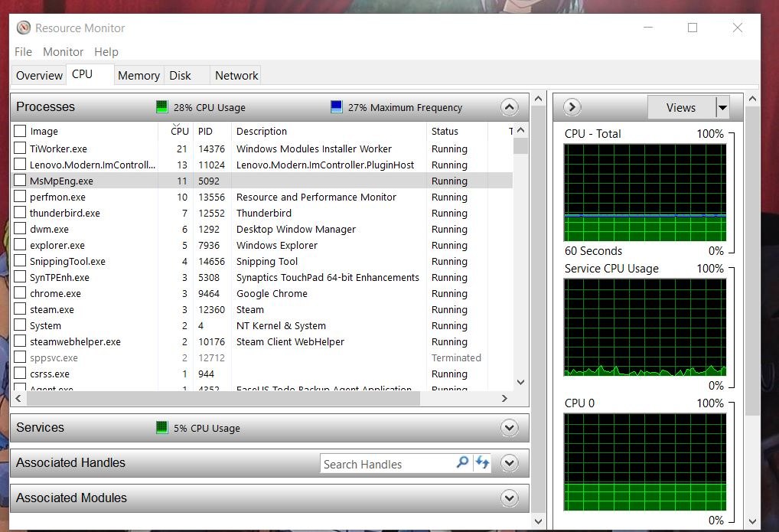
Task: Switch to the Overview tab
Action: click(x=39, y=76)
